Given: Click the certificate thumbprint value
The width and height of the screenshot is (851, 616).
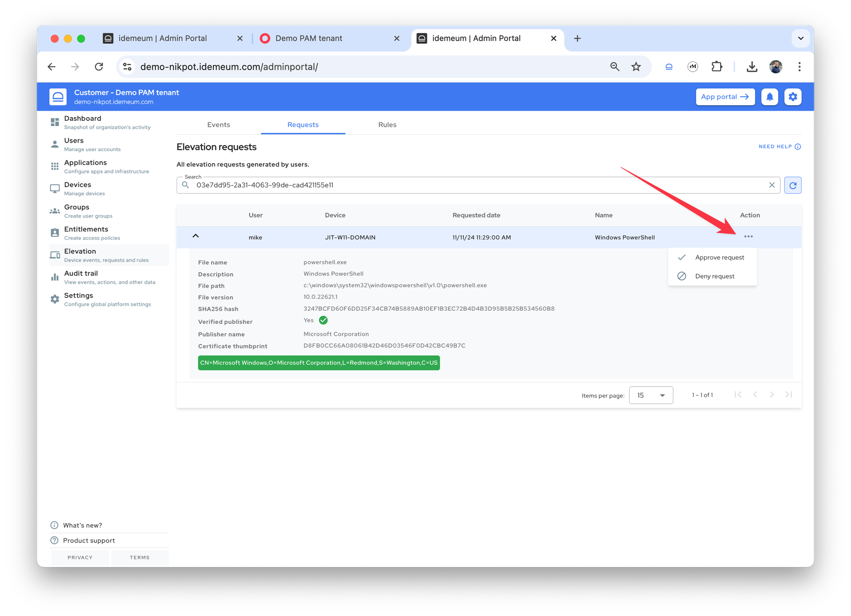Looking at the screenshot, I should point(384,346).
